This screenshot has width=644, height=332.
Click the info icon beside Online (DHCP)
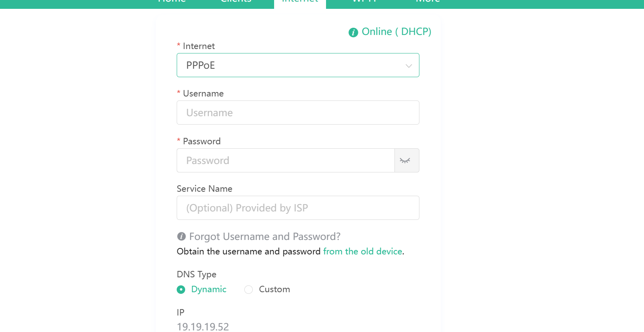[353, 33]
